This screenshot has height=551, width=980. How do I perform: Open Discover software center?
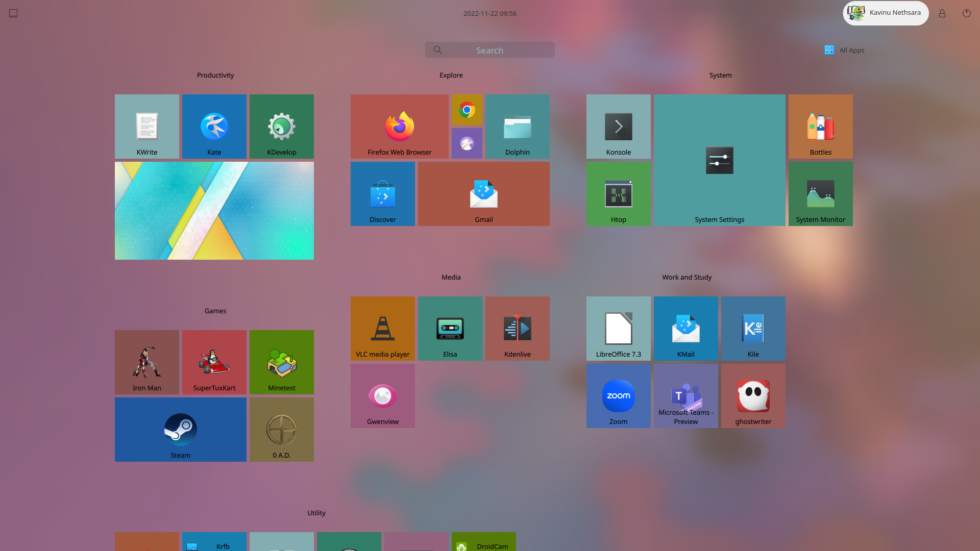[x=383, y=194]
